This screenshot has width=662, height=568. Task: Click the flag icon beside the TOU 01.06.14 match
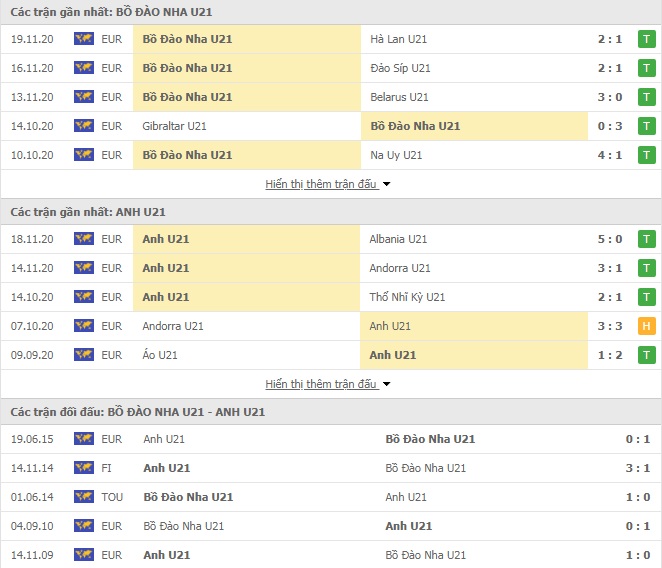click(84, 497)
